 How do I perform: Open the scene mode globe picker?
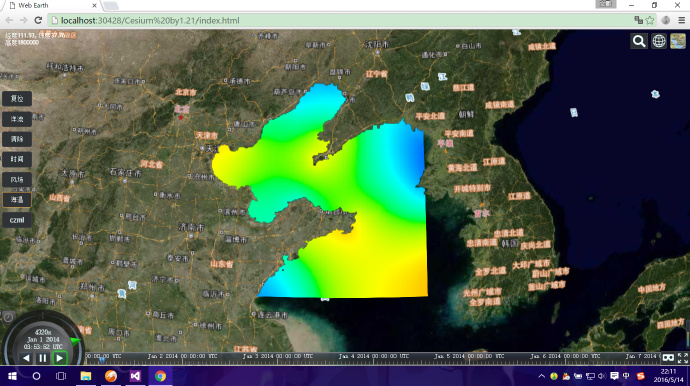(x=659, y=41)
